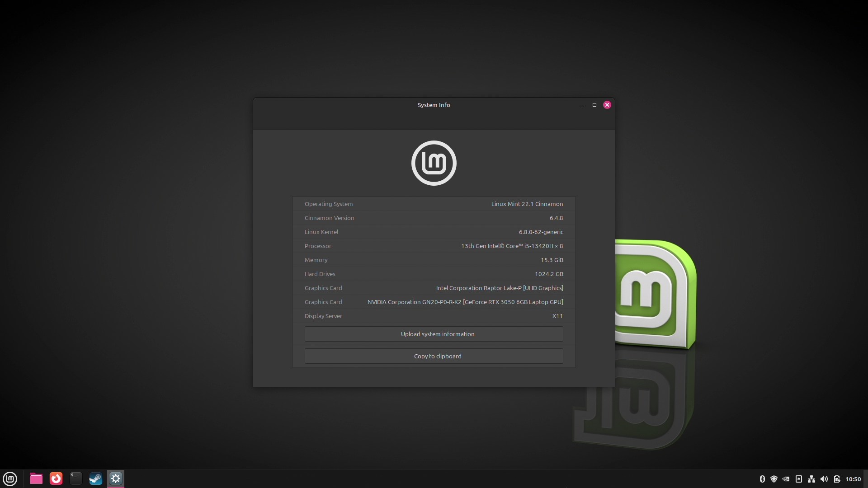Click the Upload system information button

[434, 334]
